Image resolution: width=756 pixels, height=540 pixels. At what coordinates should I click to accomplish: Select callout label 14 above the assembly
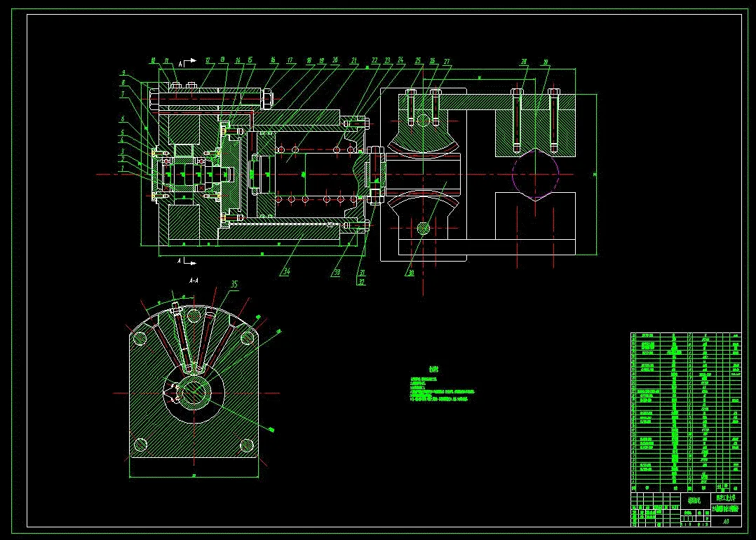(238, 61)
